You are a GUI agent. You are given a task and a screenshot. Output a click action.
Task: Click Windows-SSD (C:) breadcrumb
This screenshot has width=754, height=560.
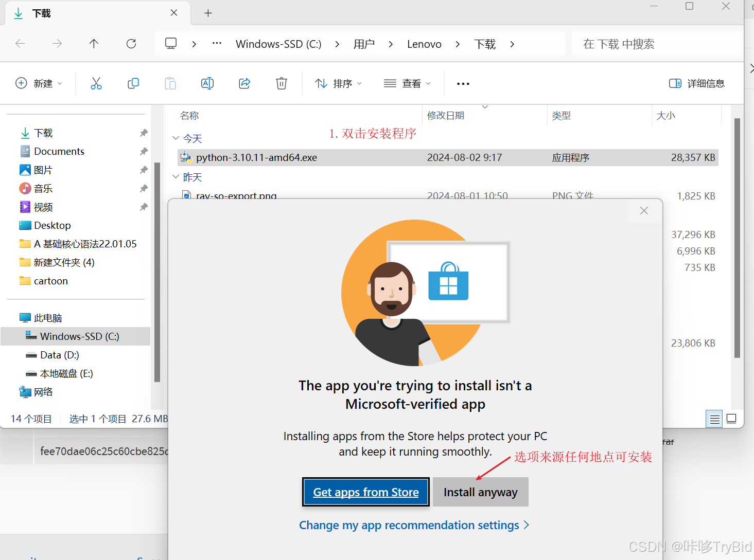tap(278, 44)
